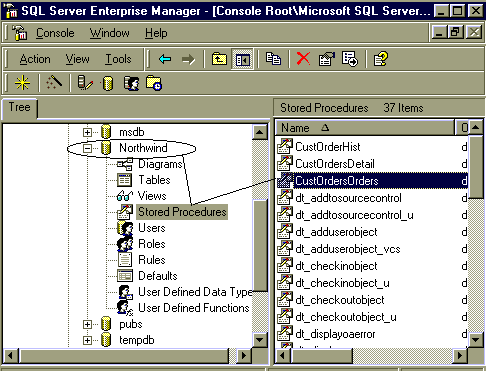
Task: Launch the Run a Wizard wand icon
Action: click(54, 82)
